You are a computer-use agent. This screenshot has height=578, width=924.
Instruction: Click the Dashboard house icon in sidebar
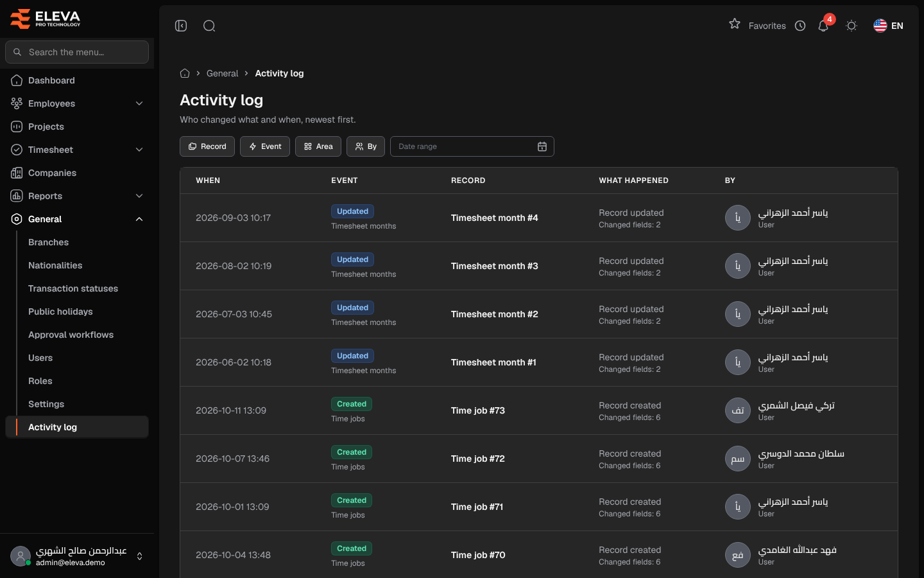pos(17,80)
